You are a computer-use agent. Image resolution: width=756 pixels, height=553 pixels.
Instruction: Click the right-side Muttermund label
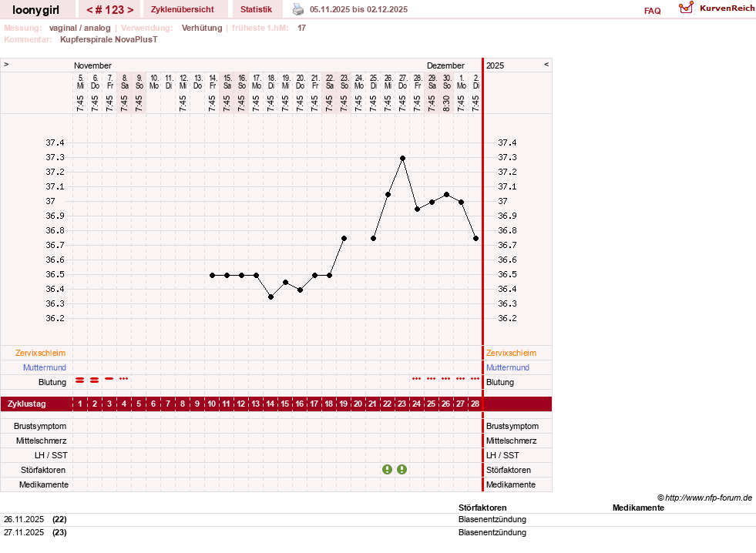tap(508, 367)
